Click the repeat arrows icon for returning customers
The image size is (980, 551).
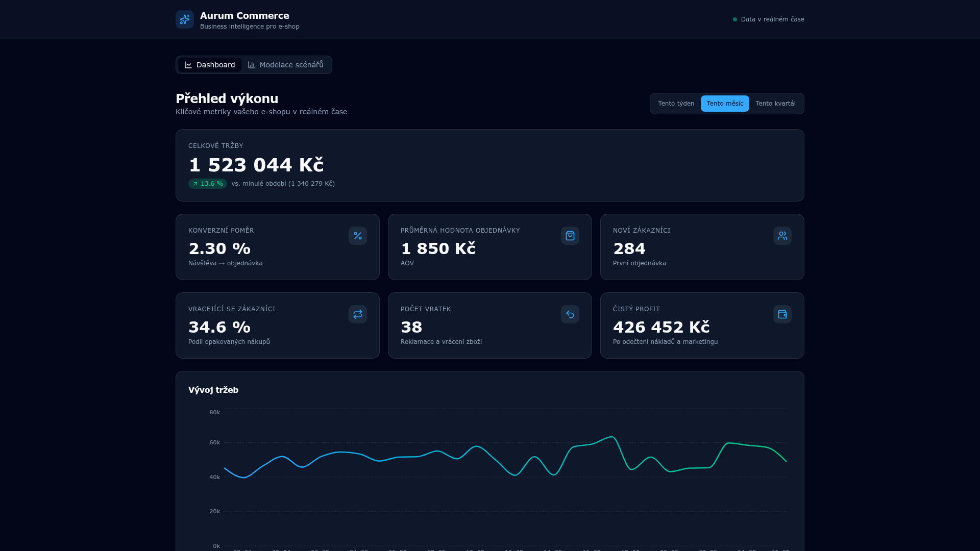[358, 314]
